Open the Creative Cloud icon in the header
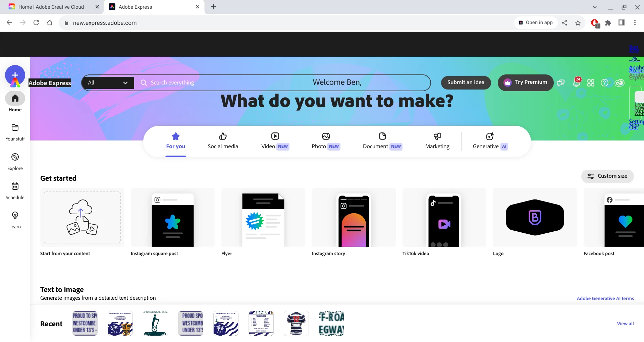Screen dimensions: 644x342 [x=620, y=83]
